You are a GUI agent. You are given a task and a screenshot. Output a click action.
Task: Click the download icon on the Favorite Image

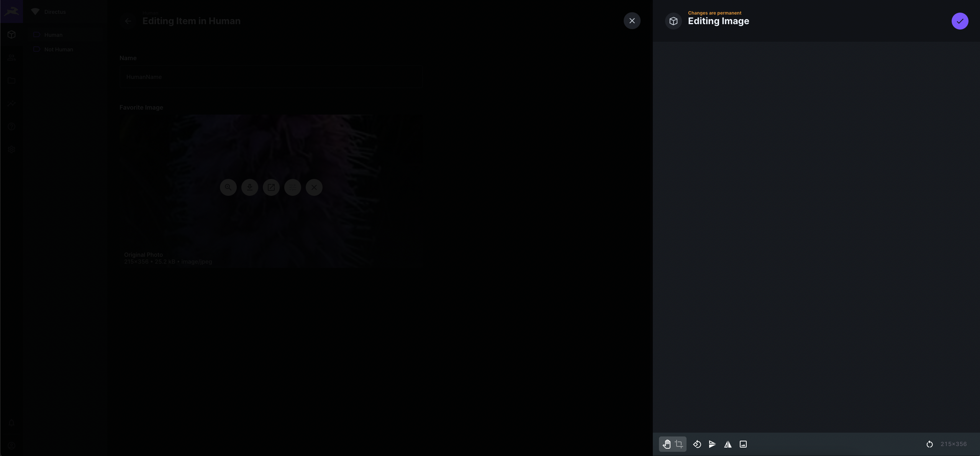(250, 187)
